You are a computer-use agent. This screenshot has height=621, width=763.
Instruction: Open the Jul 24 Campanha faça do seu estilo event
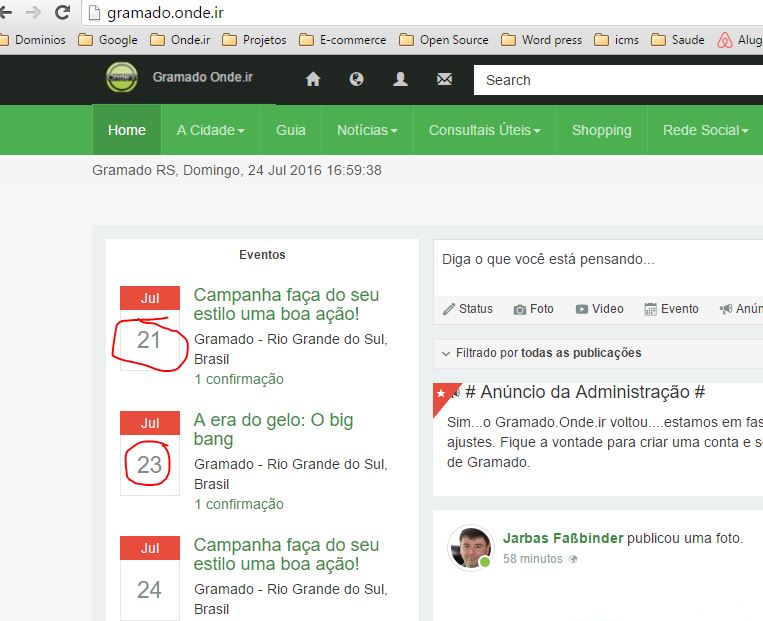tap(286, 554)
